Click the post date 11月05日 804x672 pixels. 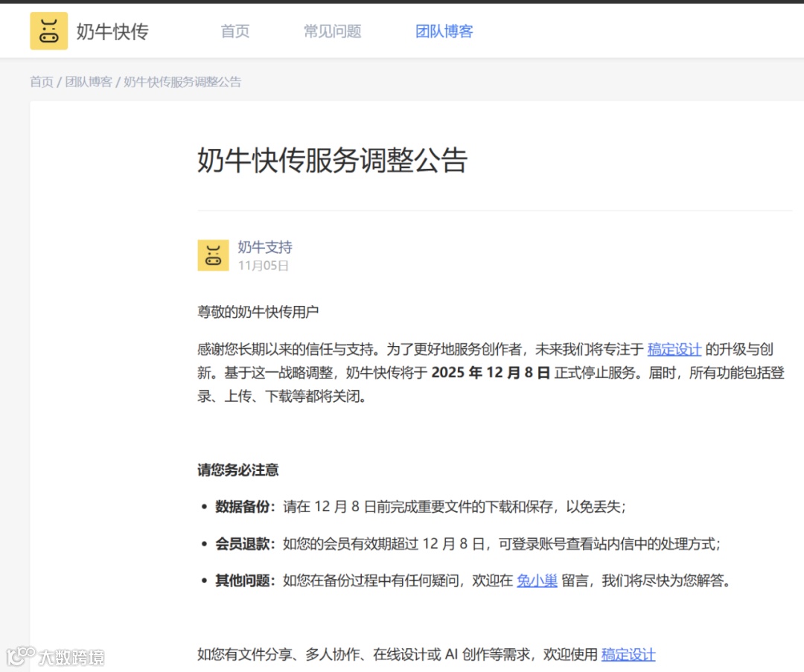263,266
